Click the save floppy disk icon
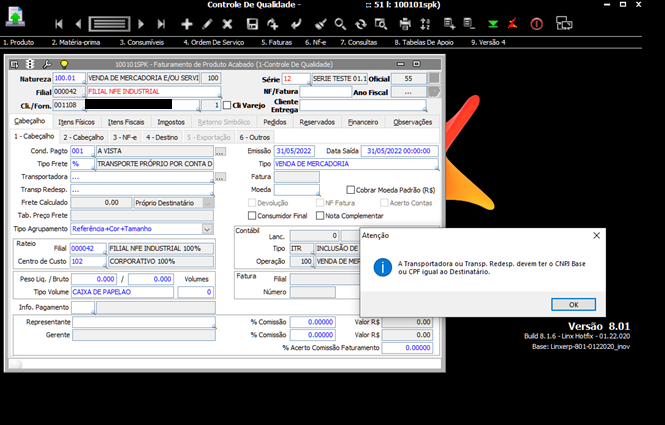 [253, 23]
